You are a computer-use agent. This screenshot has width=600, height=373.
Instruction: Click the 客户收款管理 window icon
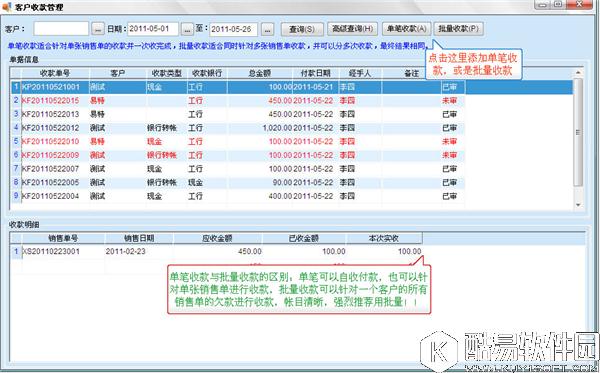tap(7, 7)
